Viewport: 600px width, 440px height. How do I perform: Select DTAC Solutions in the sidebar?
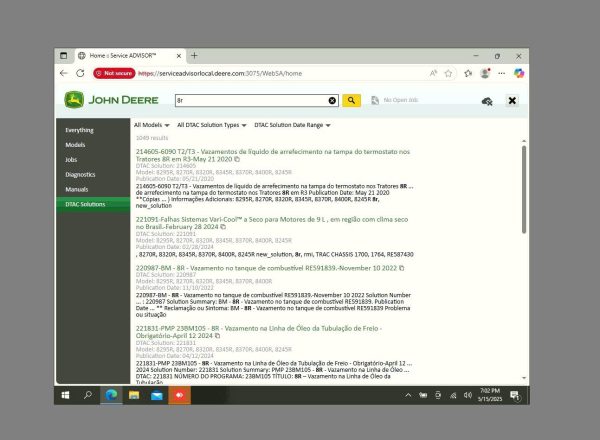93,204
